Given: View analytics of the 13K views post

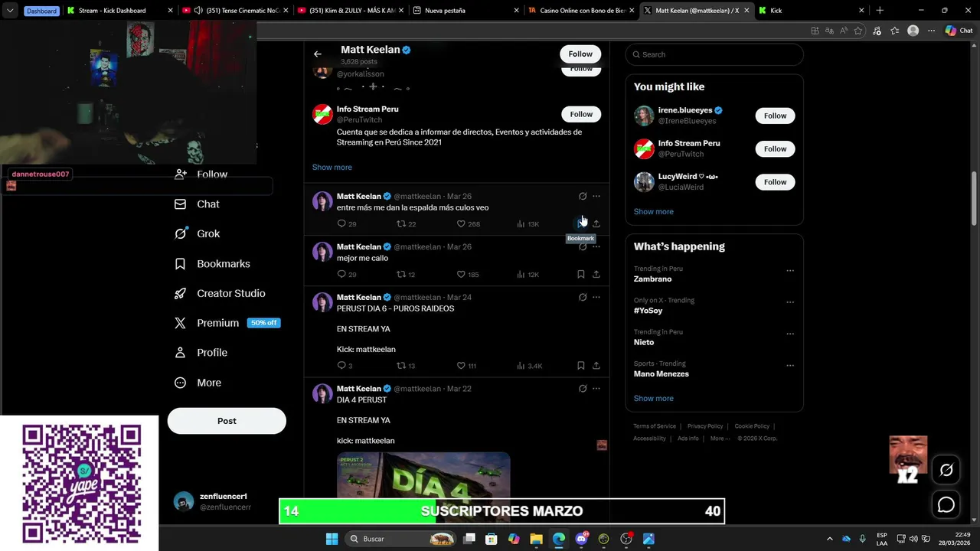Looking at the screenshot, I should click(528, 223).
